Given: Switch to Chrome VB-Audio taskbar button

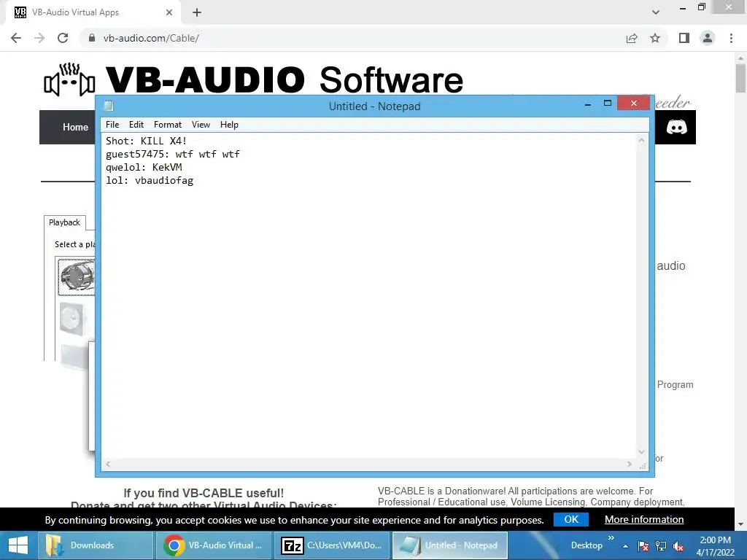Looking at the screenshot, I should (x=213, y=545).
